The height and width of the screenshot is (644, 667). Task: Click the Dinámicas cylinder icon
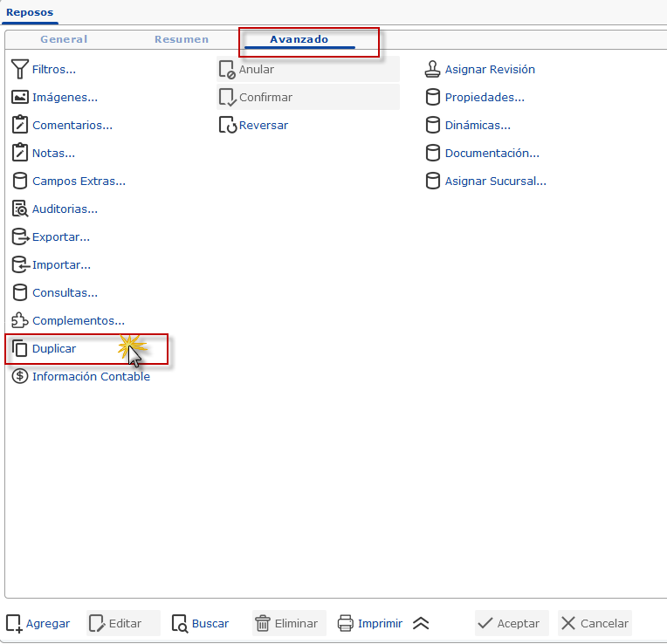point(433,125)
